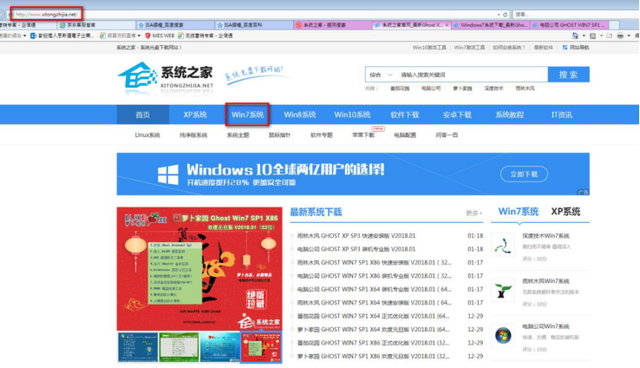
Task: Open the XP系统 navigation tab
Action: (x=195, y=115)
